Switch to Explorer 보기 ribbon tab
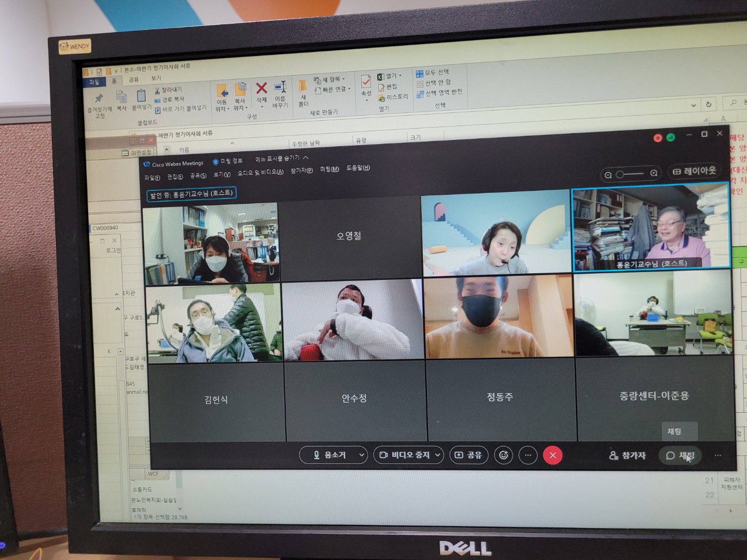 pyautogui.click(x=156, y=78)
